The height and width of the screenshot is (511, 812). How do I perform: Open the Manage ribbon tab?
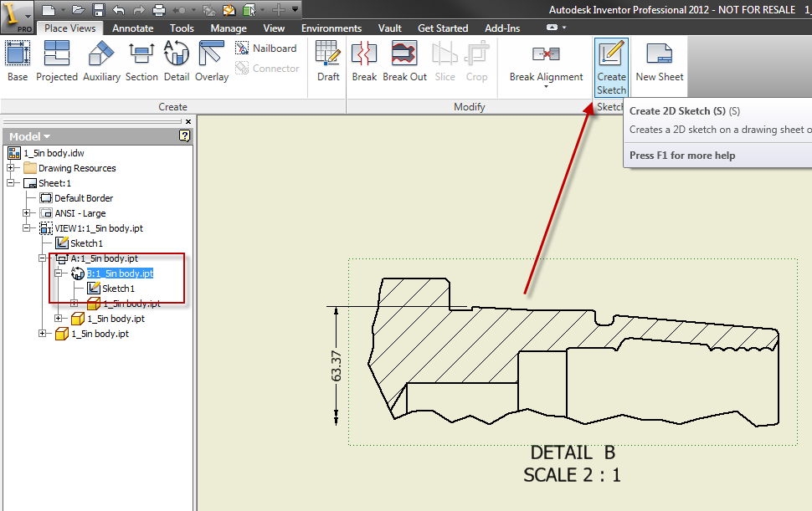tap(229, 28)
